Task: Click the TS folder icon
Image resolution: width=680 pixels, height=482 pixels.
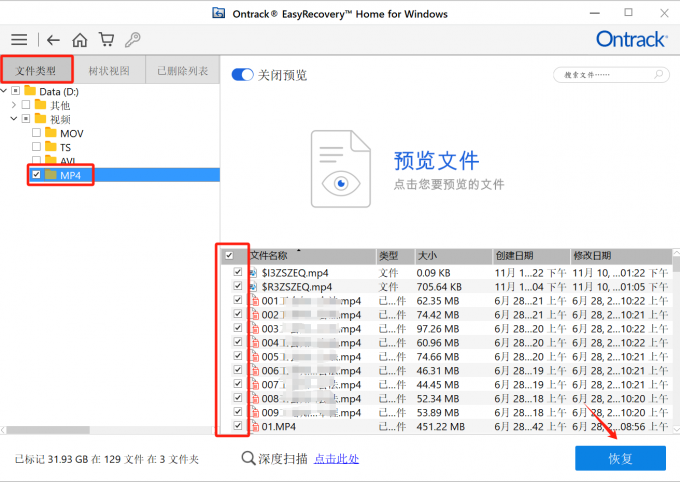Action: [x=51, y=147]
